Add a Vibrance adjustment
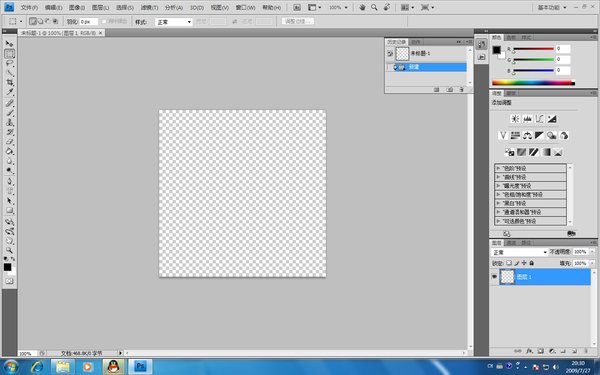 [x=503, y=135]
